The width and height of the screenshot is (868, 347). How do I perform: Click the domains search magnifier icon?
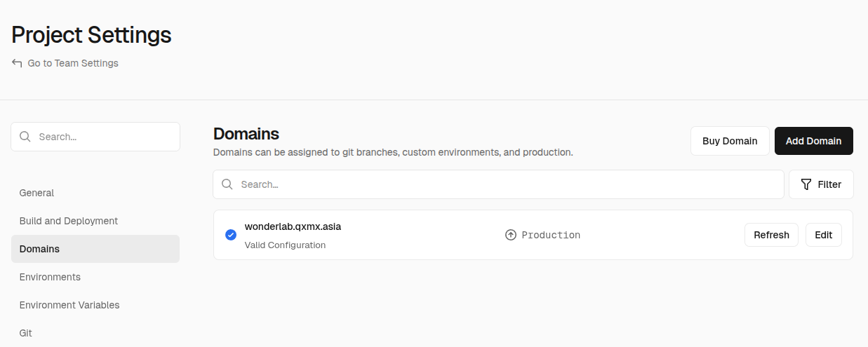tap(227, 184)
